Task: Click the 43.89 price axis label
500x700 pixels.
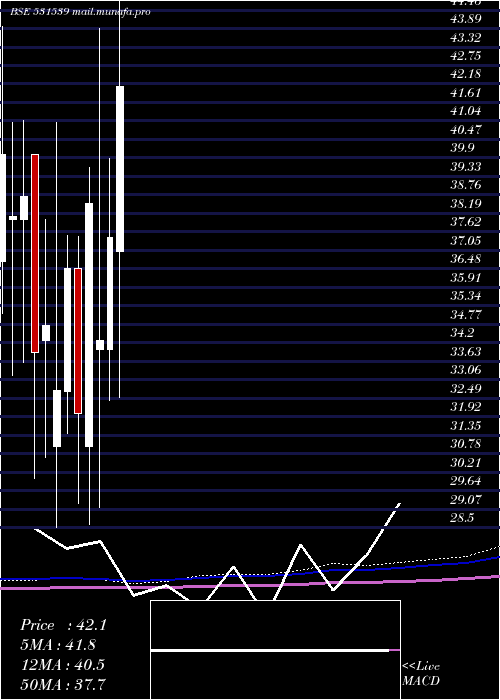Action: pyautogui.click(x=466, y=19)
